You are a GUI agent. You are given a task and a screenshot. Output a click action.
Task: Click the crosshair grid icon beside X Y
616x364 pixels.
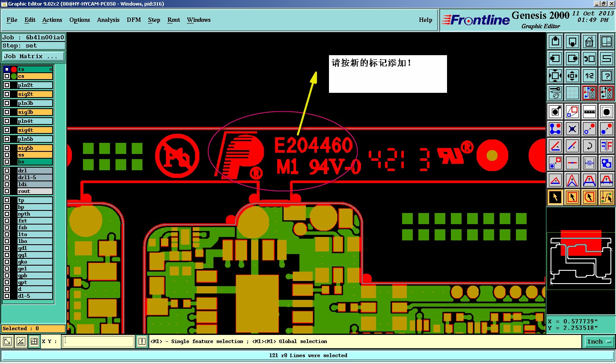pos(34,341)
